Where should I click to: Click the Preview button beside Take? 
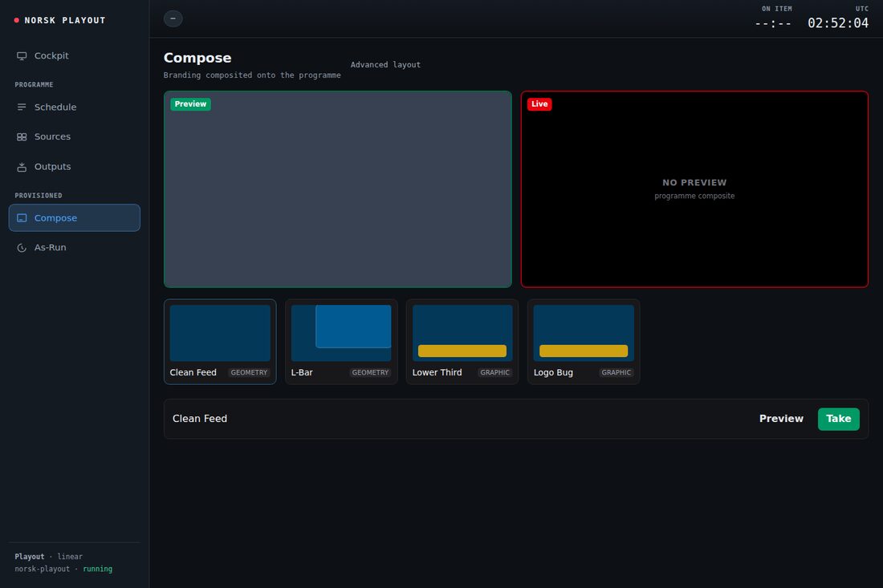pyautogui.click(x=781, y=419)
